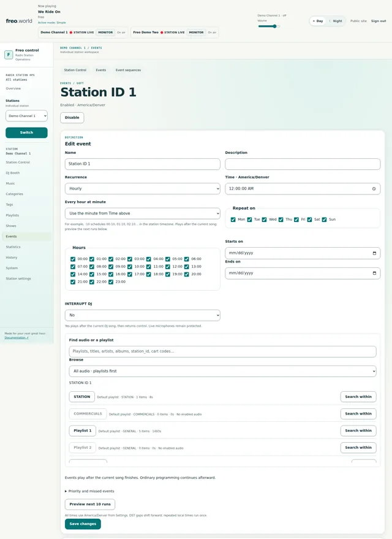
Task: Open the Demo Channel 1 station selector
Action: (26, 116)
